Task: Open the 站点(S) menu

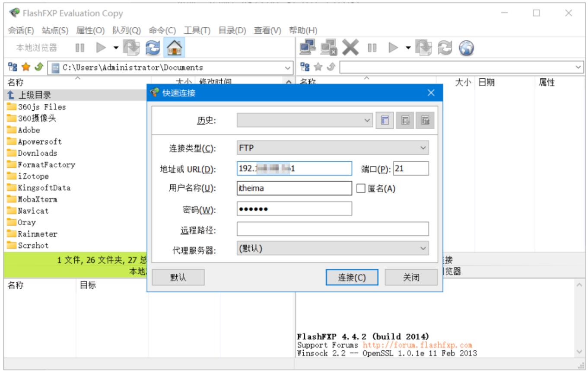Action: tap(55, 30)
